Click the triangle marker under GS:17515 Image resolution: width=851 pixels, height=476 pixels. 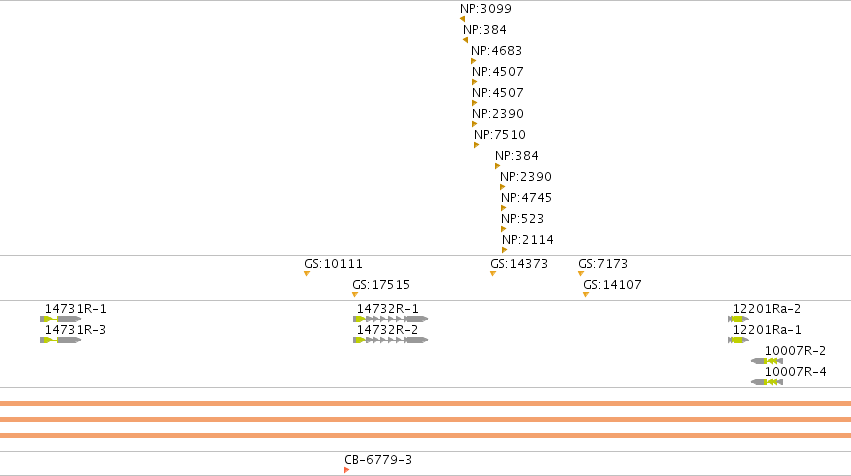point(355,295)
